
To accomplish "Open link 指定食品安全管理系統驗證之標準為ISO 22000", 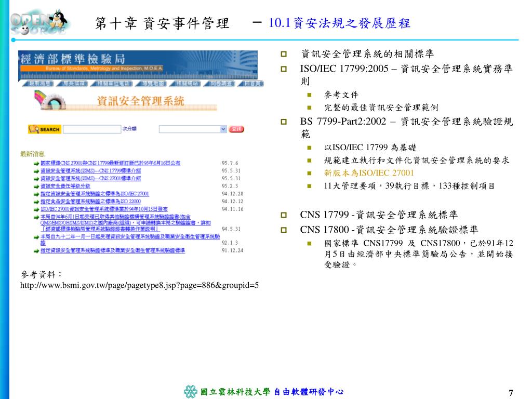I will click(90, 202).
